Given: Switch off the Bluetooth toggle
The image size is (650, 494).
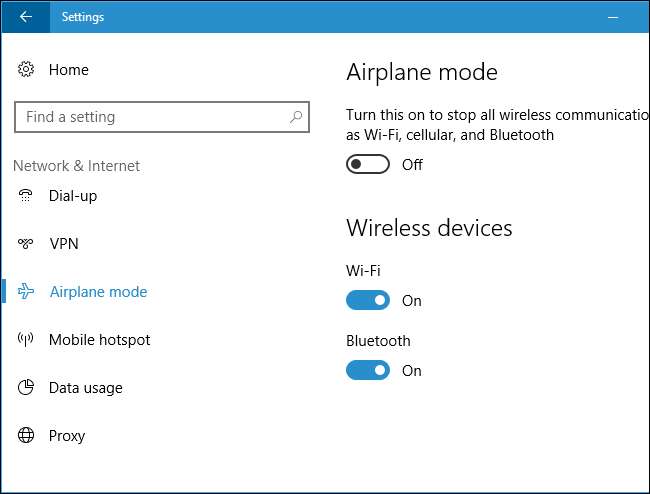Looking at the screenshot, I should point(367,371).
